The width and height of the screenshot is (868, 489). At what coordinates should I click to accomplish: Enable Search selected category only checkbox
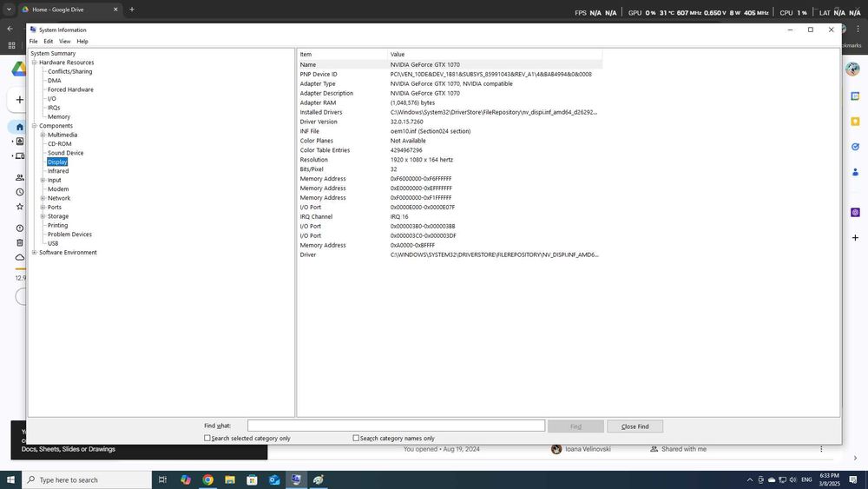(x=207, y=438)
